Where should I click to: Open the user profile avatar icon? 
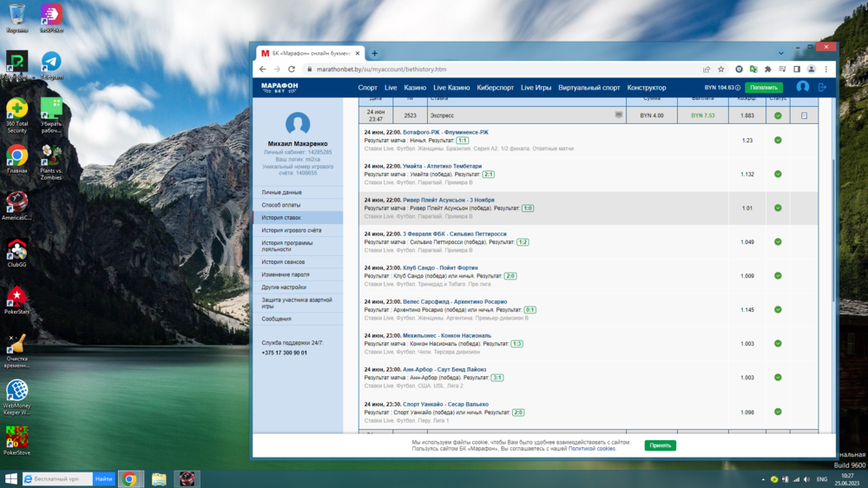tap(803, 88)
